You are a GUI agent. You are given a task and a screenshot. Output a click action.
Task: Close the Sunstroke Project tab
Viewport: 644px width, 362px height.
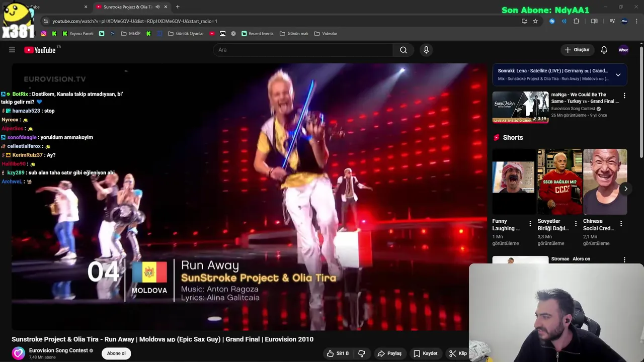[166, 7]
